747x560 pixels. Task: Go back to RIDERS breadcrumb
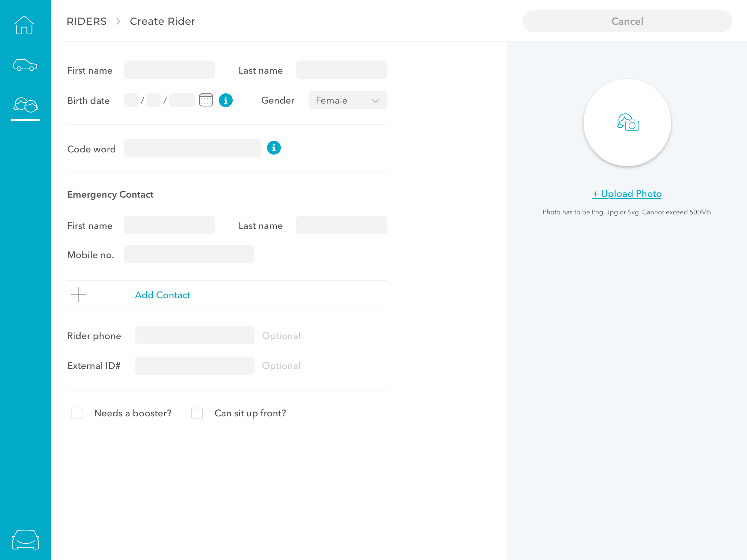click(x=87, y=22)
